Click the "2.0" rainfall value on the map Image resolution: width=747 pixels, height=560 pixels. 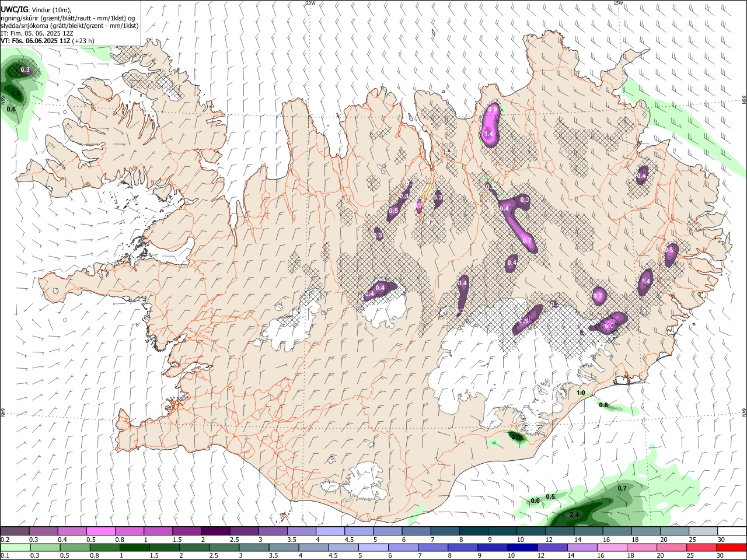516,436
